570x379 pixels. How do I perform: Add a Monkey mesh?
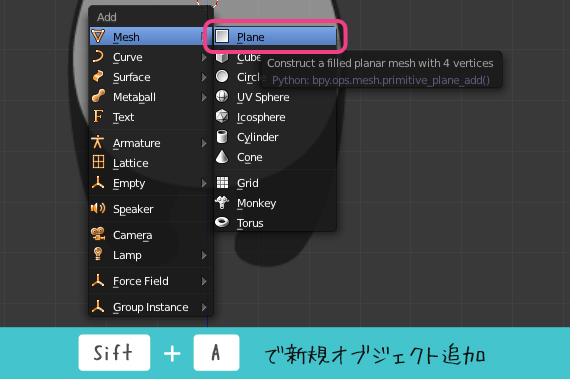[275, 203]
